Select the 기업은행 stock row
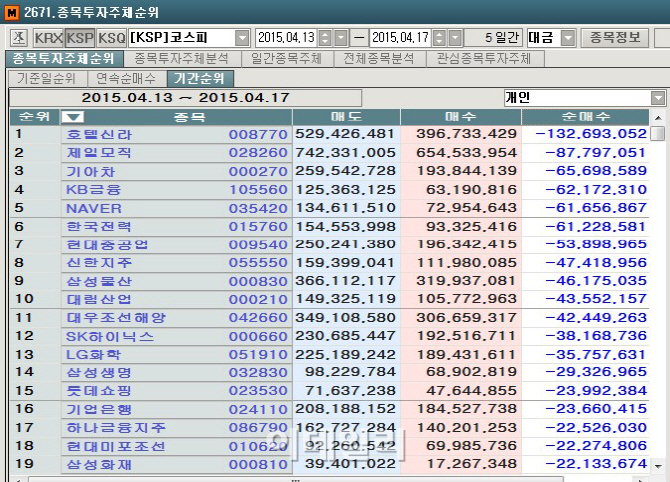Screen dimensions: 670x482 (329, 409)
